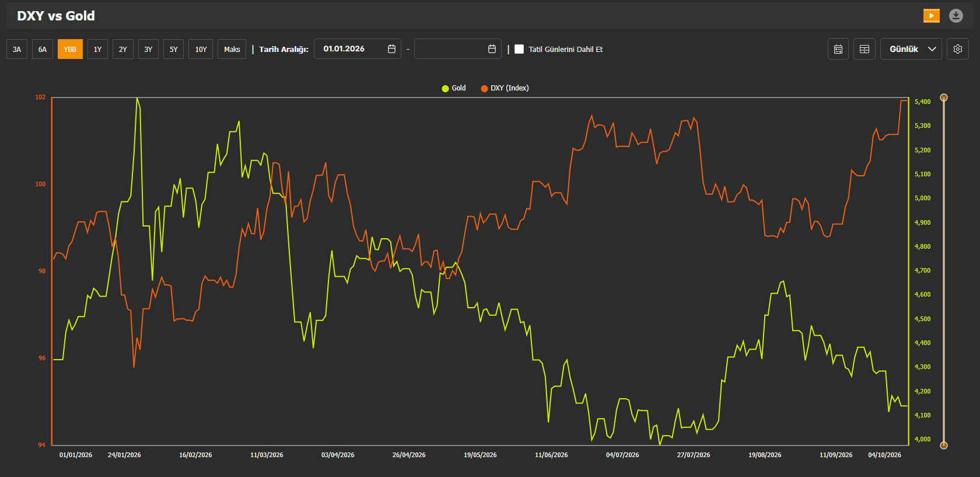Click the DXY vs Gold title
980x477 pixels.
point(56,16)
